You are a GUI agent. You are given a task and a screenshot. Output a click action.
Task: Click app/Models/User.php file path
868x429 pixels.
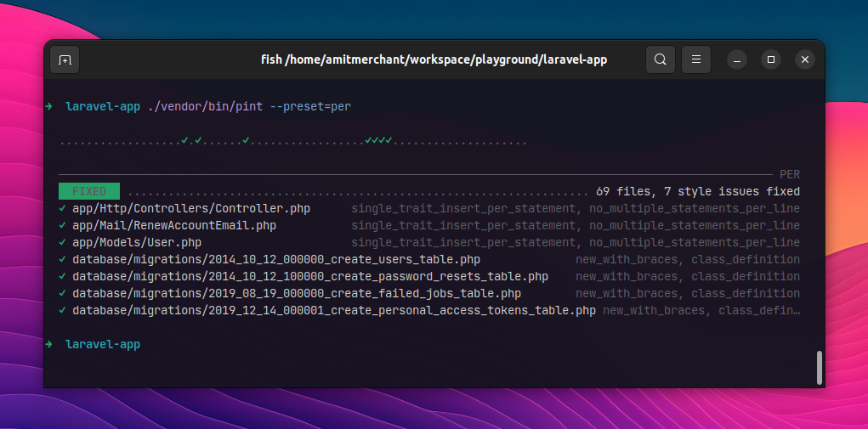137,243
